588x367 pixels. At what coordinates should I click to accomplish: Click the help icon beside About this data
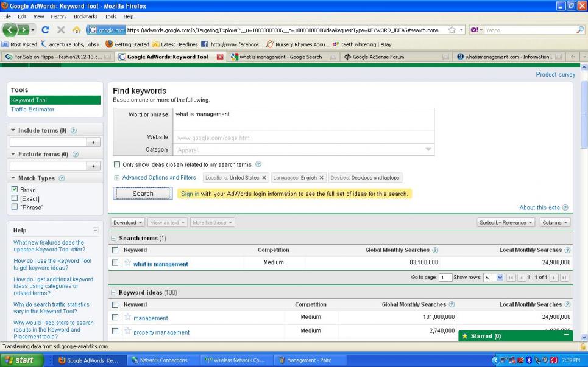pos(565,208)
